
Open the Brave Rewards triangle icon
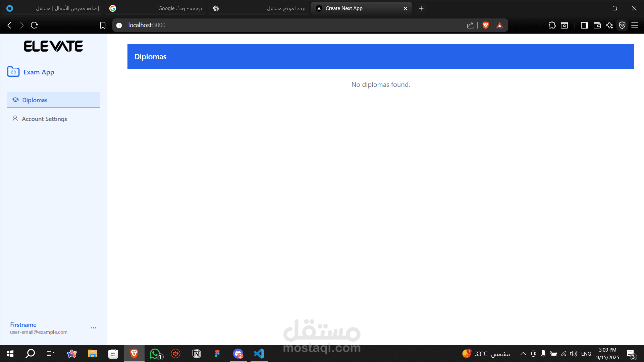[x=499, y=25]
